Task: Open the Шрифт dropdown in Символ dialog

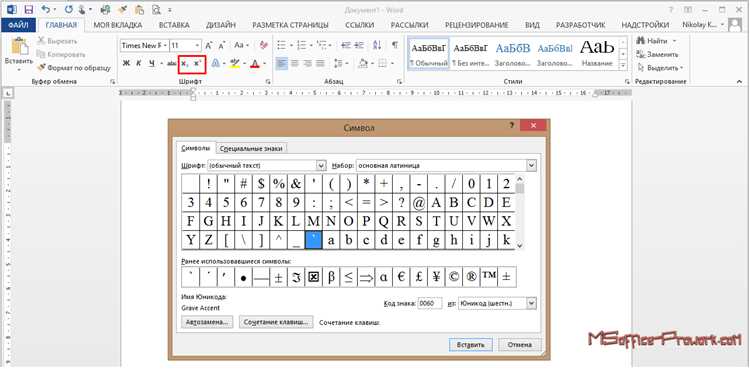Action: (321, 166)
